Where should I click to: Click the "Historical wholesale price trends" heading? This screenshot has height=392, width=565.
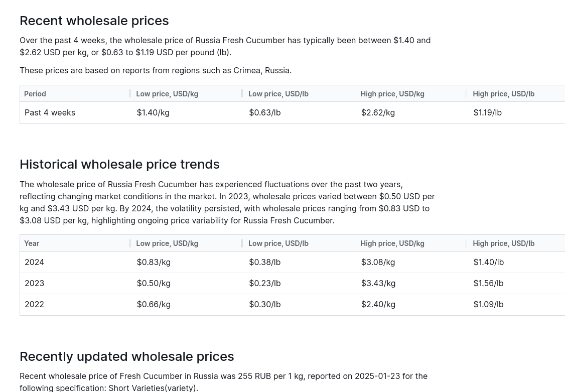[x=119, y=164]
